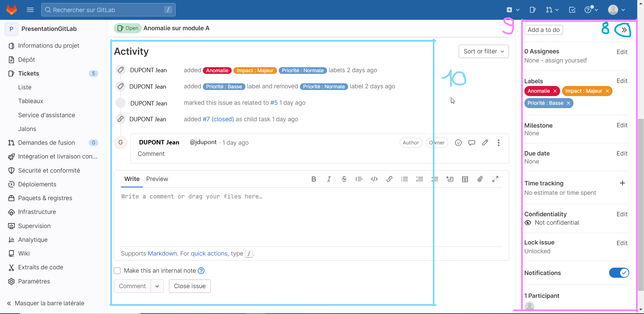644x314 pixels.
Task: Edit the comment with the pencil icon
Action: pos(485,143)
